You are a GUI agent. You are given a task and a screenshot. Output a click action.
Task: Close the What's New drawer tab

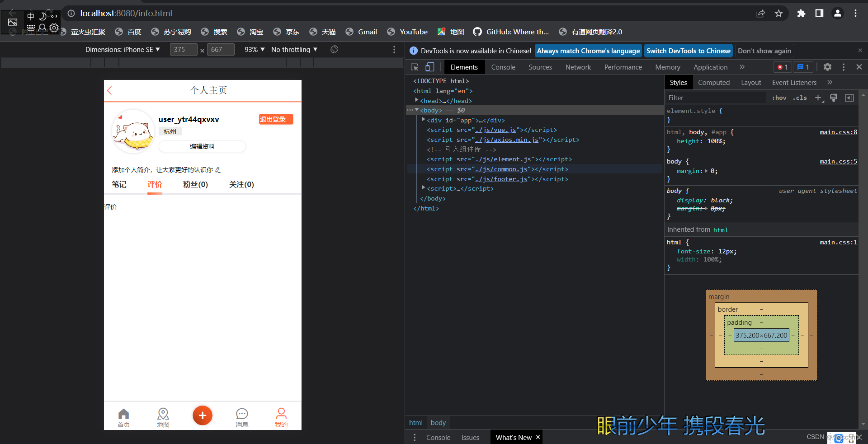pos(538,437)
